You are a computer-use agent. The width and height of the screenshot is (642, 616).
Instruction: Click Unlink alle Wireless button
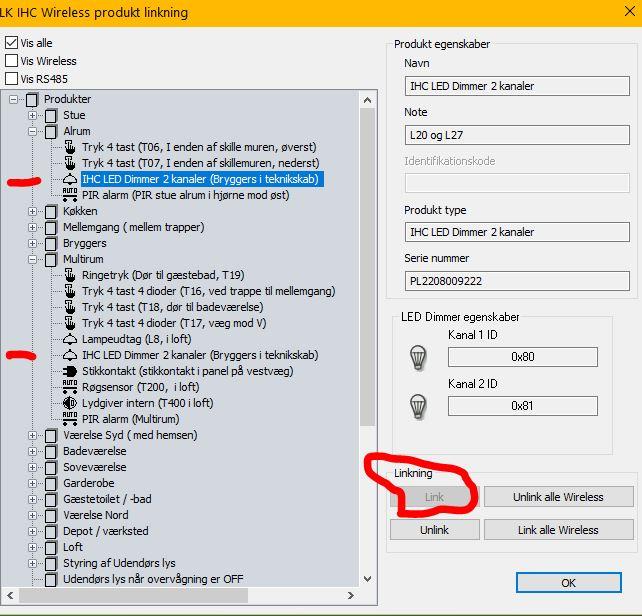point(558,497)
